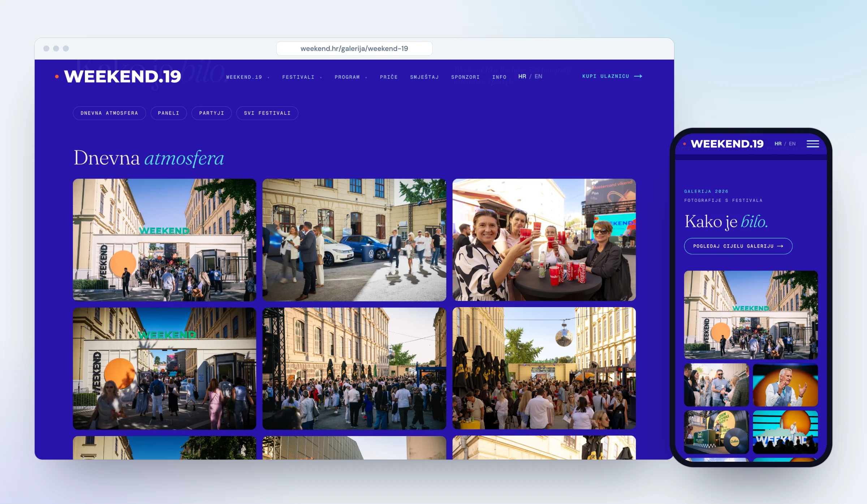The width and height of the screenshot is (867, 504).
Task: Click the WEEKEND.19 logo in desktop header
Action: coord(122,76)
